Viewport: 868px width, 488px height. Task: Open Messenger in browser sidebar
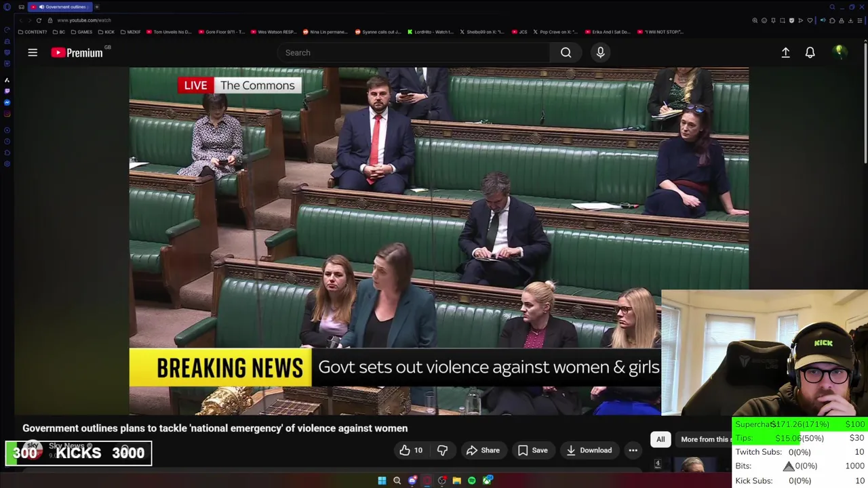point(7,102)
